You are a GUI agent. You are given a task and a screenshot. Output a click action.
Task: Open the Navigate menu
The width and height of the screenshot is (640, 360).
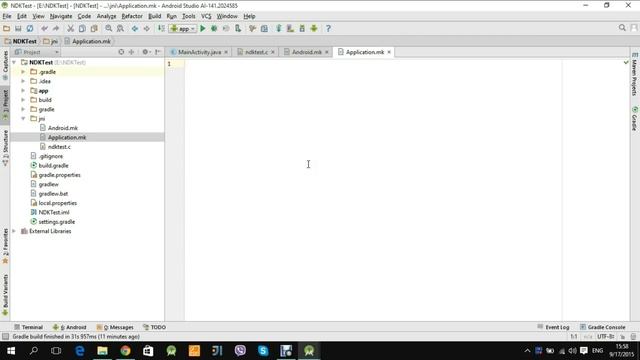(61, 16)
